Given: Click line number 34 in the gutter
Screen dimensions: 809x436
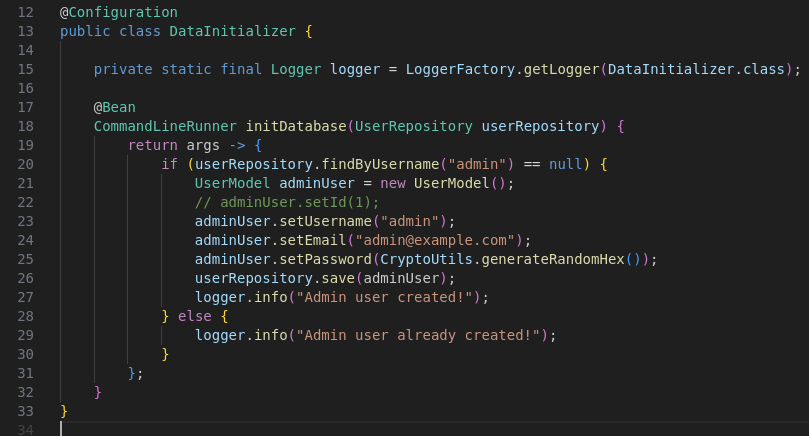Looking at the screenshot, I should pyautogui.click(x=25, y=430).
